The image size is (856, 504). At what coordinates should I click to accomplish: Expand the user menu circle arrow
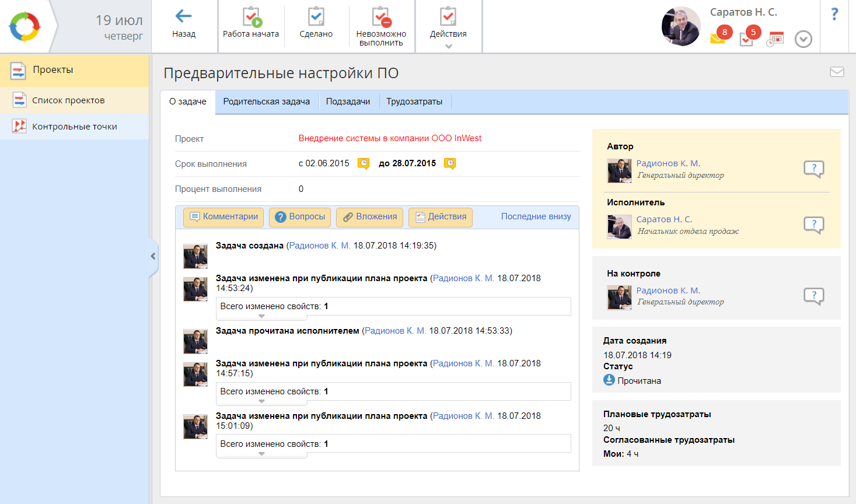click(x=803, y=39)
